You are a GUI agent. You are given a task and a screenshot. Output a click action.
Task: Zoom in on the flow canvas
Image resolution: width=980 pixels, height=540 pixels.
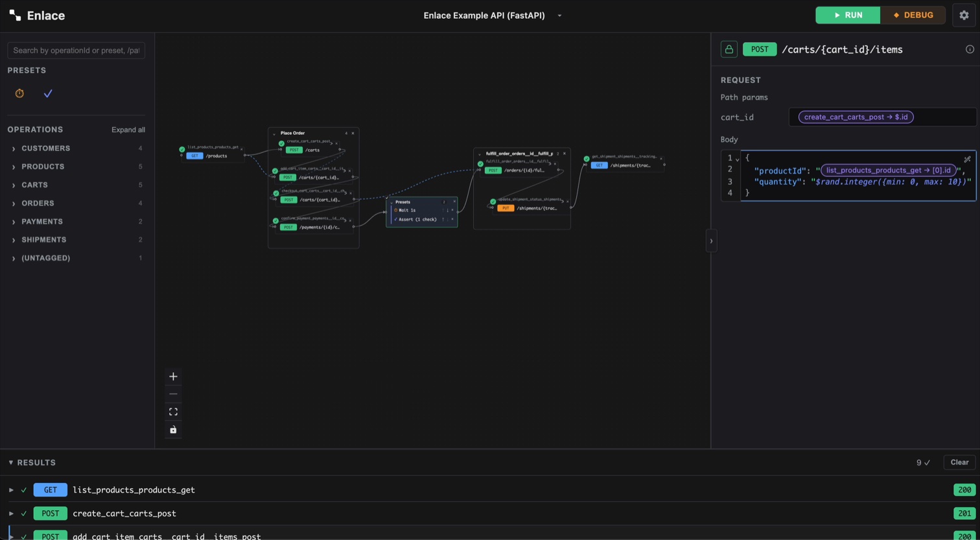[173, 377]
